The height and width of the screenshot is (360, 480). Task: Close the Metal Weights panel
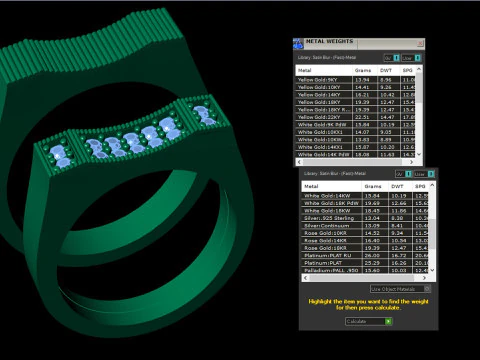(x=420, y=43)
